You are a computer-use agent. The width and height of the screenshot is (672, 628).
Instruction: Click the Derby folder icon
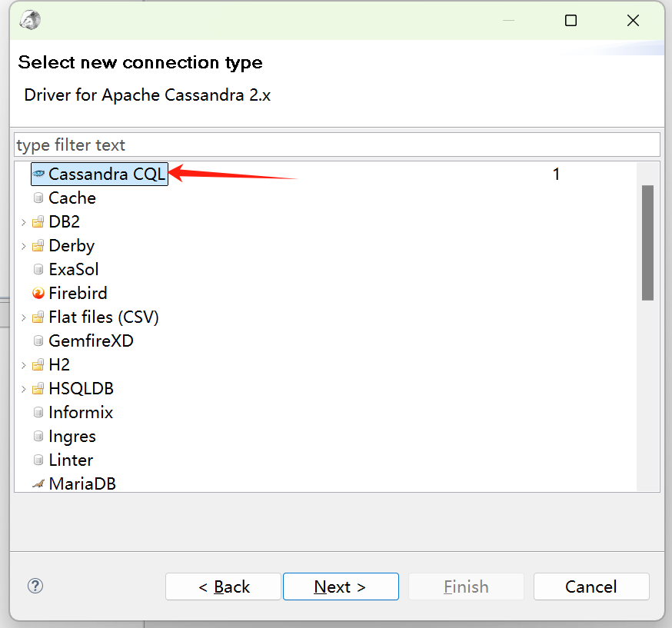pyautogui.click(x=38, y=246)
